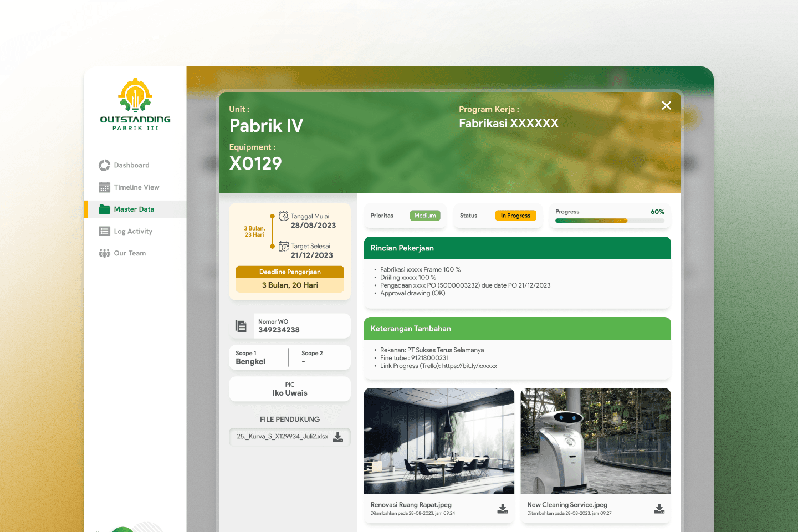Click the Our Team people icon

pyautogui.click(x=104, y=253)
